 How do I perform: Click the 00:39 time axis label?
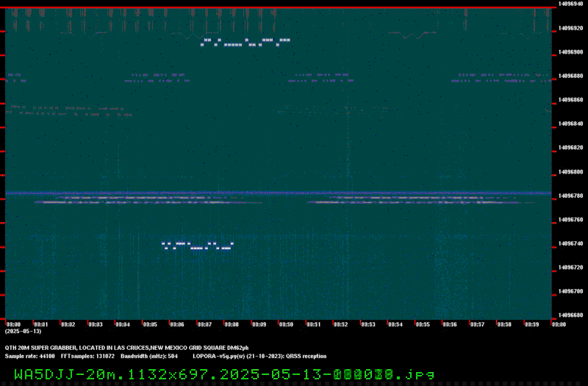(531, 324)
